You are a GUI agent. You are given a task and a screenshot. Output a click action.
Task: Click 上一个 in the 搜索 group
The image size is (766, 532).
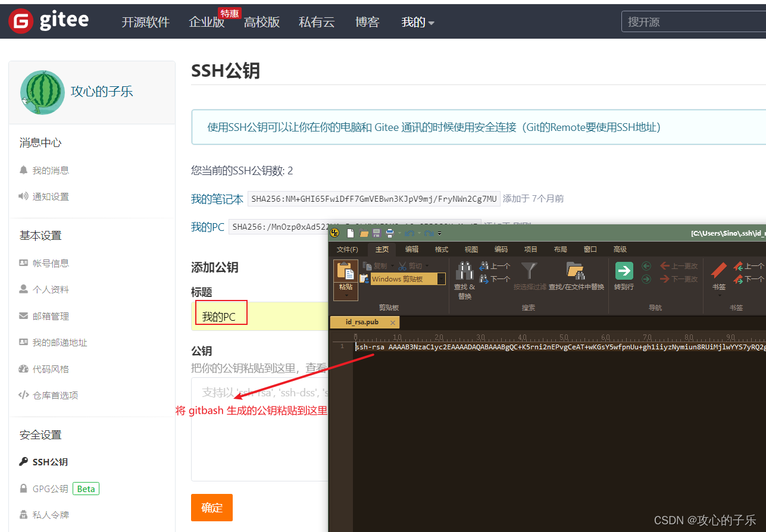tap(495, 266)
